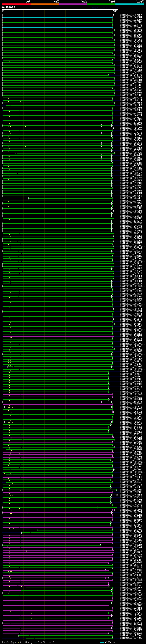This screenshot has width=146, height=644.
Task: Select hit label UniRef100_Q0IH35
Action: [131, 306]
